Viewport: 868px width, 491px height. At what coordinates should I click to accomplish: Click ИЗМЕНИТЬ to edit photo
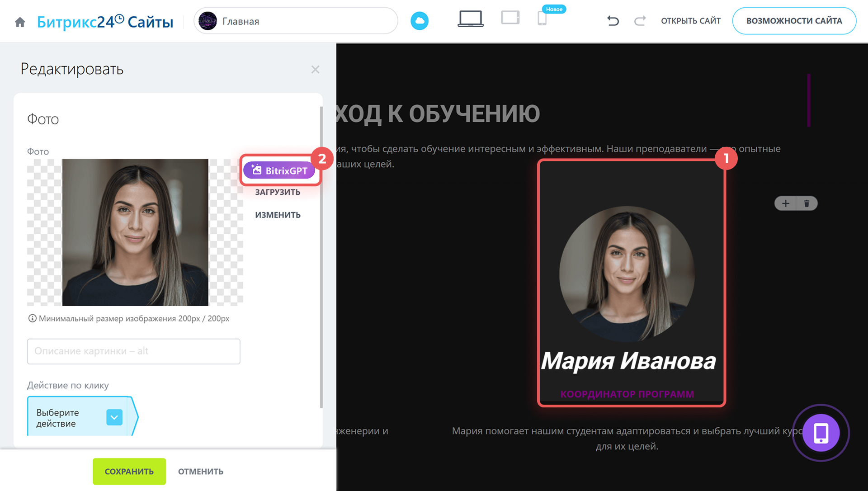[278, 215]
